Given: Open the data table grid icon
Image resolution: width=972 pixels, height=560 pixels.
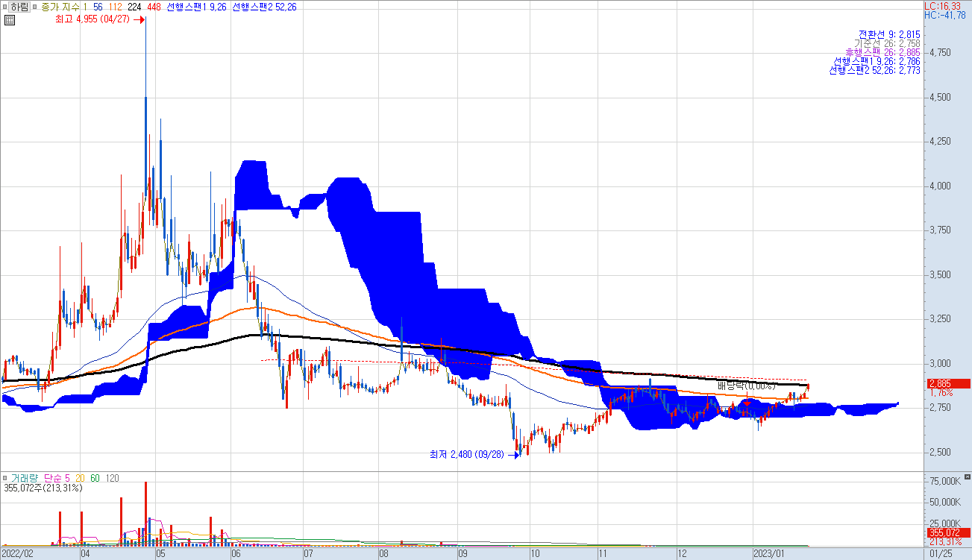Looking at the screenshot, I should point(8,20).
